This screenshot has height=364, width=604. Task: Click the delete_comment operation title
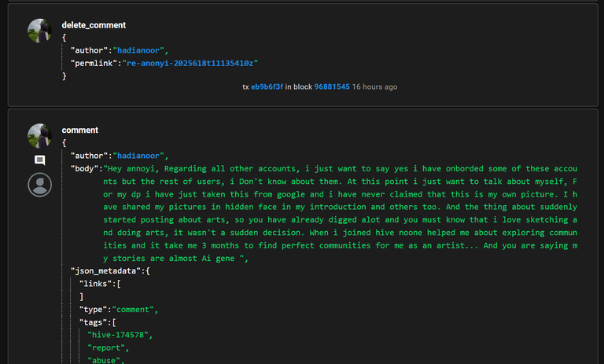[x=94, y=25]
